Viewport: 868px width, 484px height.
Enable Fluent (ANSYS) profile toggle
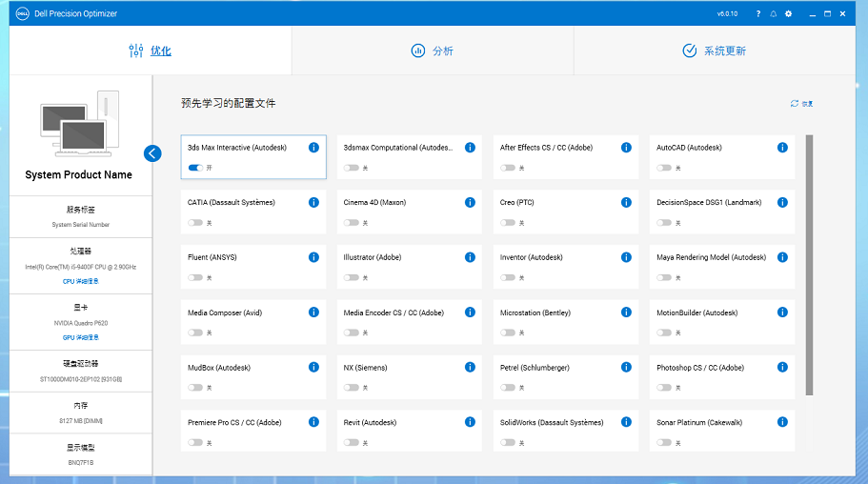[x=195, y=277]
